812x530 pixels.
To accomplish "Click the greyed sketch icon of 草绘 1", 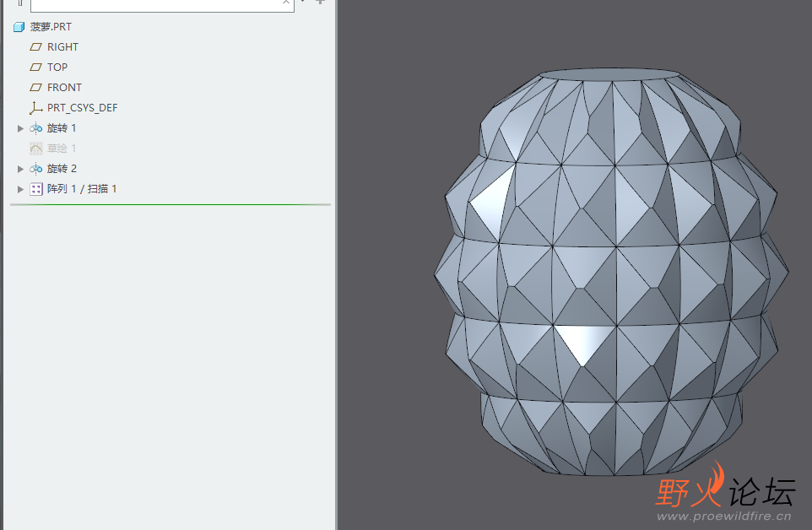I will point(35,149).
